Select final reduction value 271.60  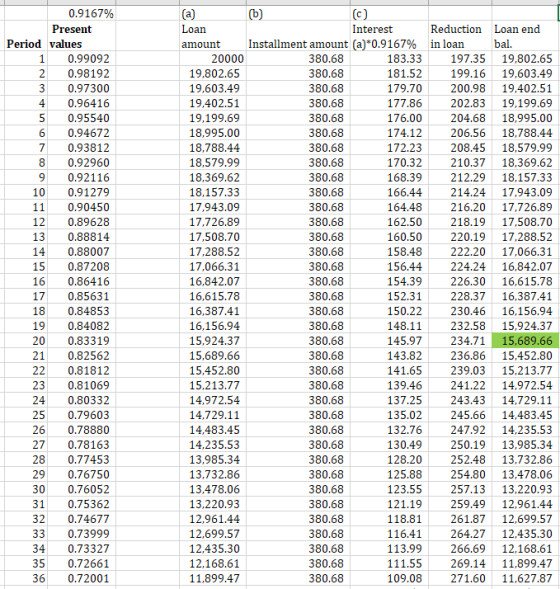(x=468, y=578)
